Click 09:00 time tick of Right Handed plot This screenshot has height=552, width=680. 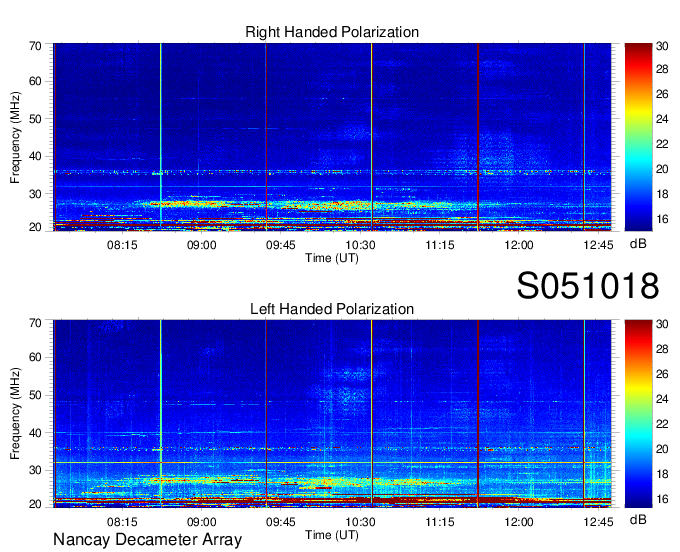click(x=201, y=245)
